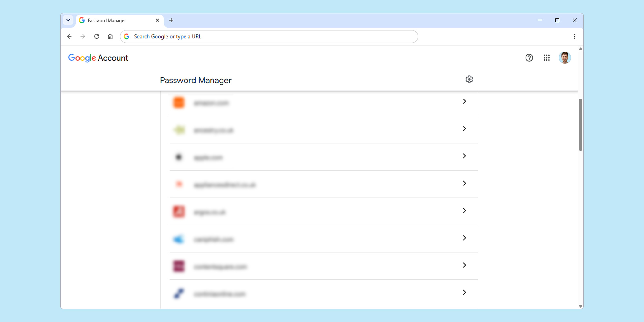Click the dark blue diagonal favicon
644x322 pixels.
click(179, 293)
